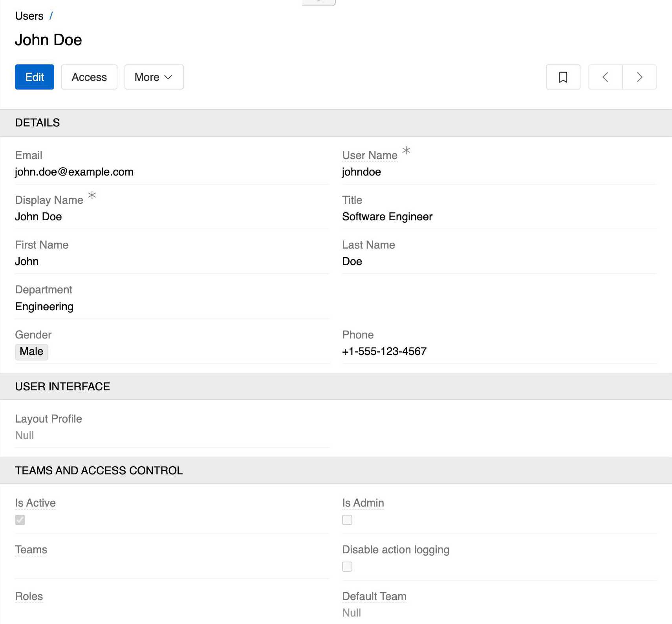The height and width of the screenshot is (624, 672).
Task: Click the username value johndoe
Action: [361, 172]
